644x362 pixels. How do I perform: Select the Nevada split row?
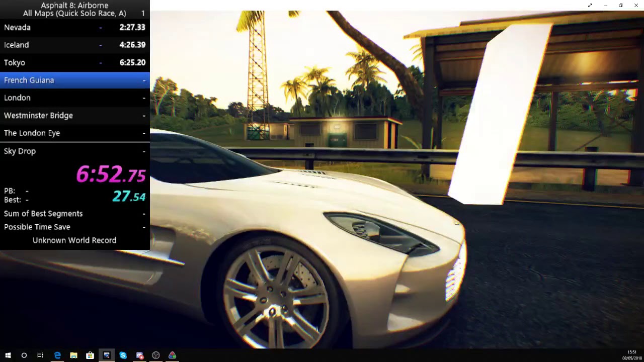[x=74, y=27]
